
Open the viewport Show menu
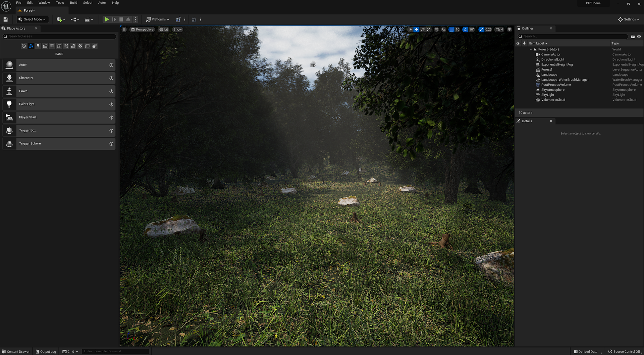point(177,30)
